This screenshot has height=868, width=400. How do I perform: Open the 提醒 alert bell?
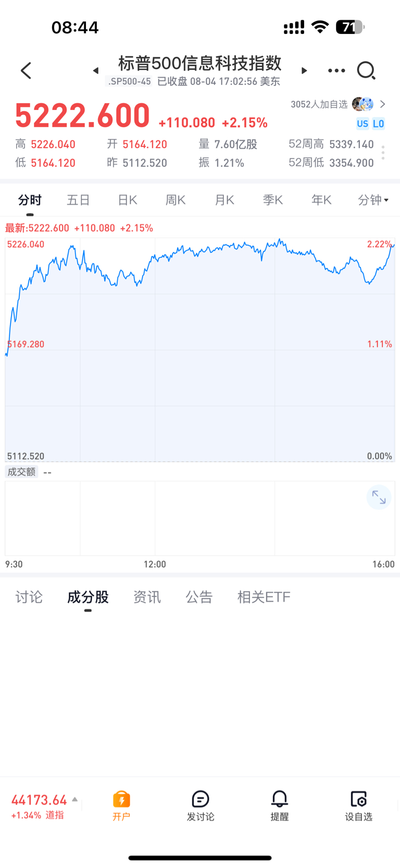[x=280, y=805]
